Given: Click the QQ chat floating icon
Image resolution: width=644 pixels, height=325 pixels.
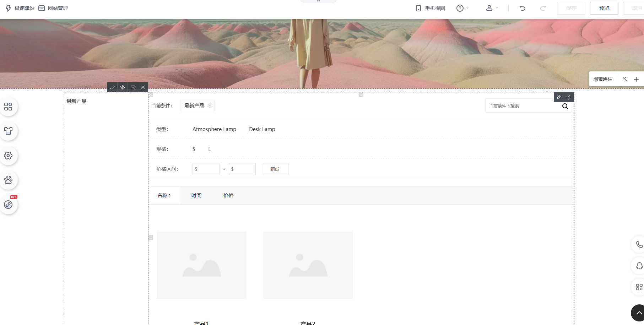Looking at the screenshot, I should [639, 266].
